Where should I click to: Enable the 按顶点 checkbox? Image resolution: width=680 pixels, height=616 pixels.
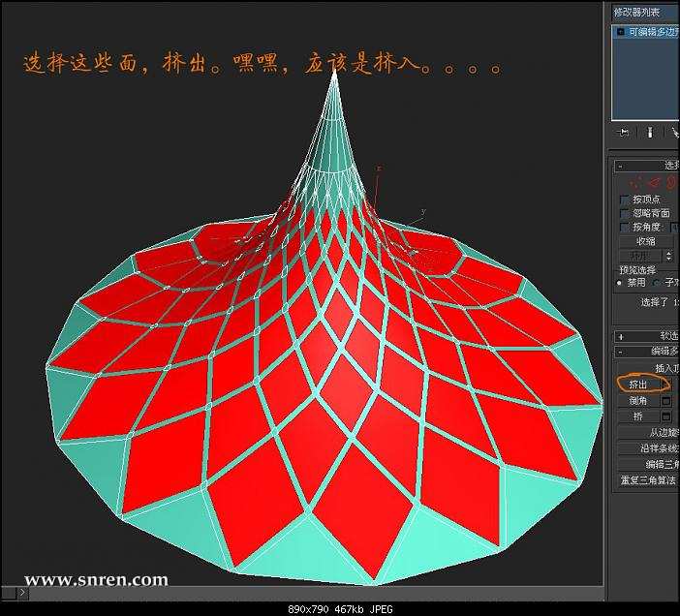625,200
